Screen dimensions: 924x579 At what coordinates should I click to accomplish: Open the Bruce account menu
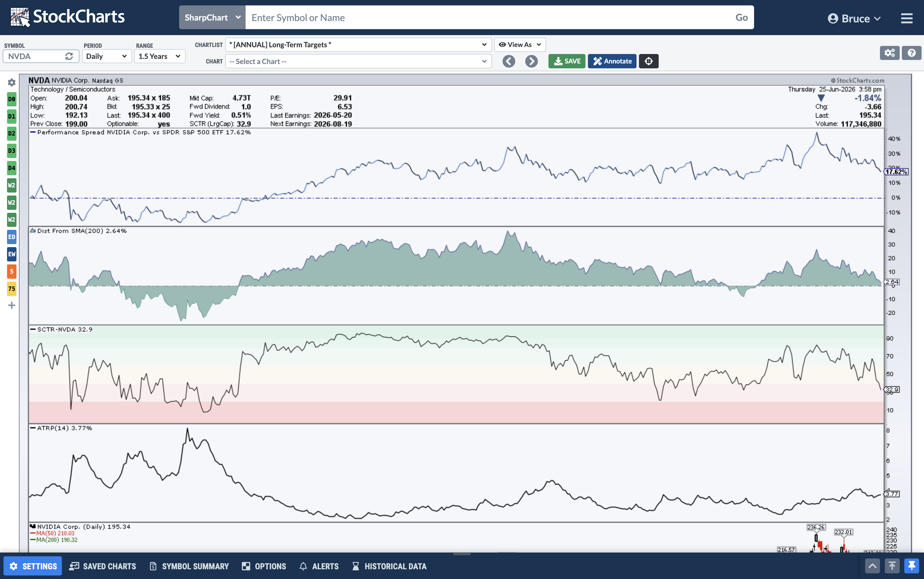(x=854, y=18)
